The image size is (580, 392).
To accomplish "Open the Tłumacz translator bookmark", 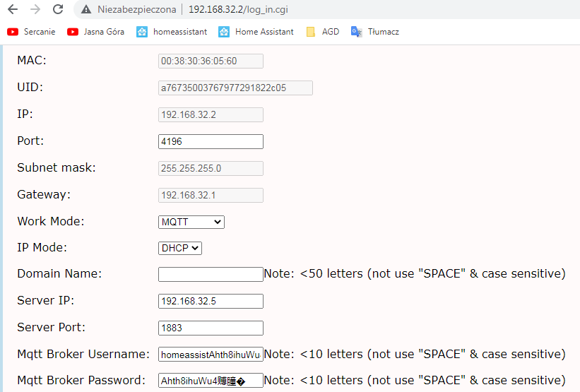I will click(375, 32).
